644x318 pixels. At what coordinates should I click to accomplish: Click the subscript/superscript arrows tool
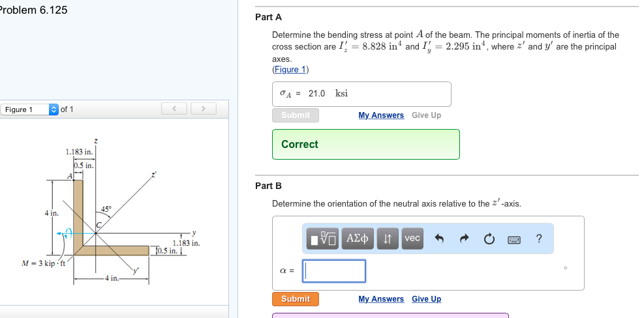[x=388, y=238]
